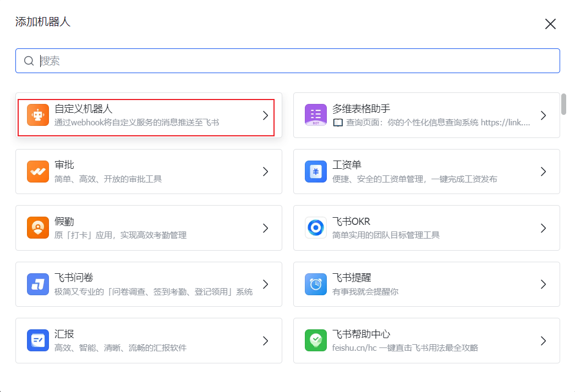Expand the 汇报 chevron arrow

click(x=266, y=341)
